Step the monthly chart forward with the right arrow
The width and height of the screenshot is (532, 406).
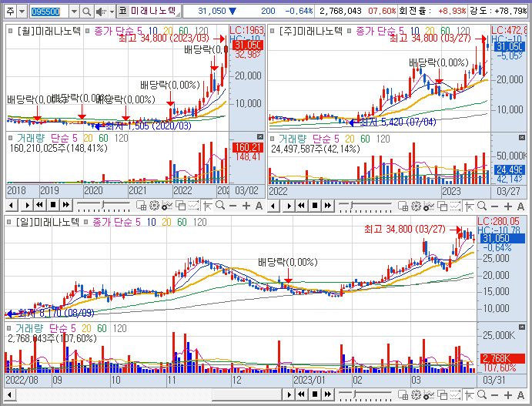click(27, 206)
